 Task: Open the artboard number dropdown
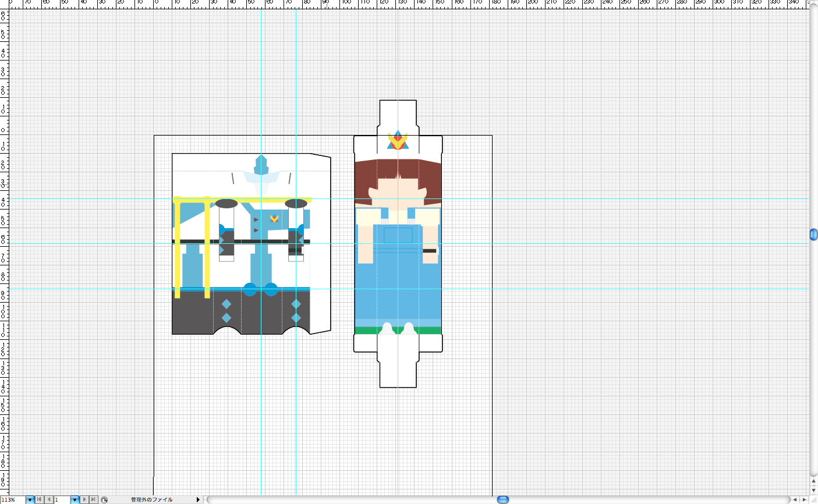pyautogui.click(x=75, y=499)
